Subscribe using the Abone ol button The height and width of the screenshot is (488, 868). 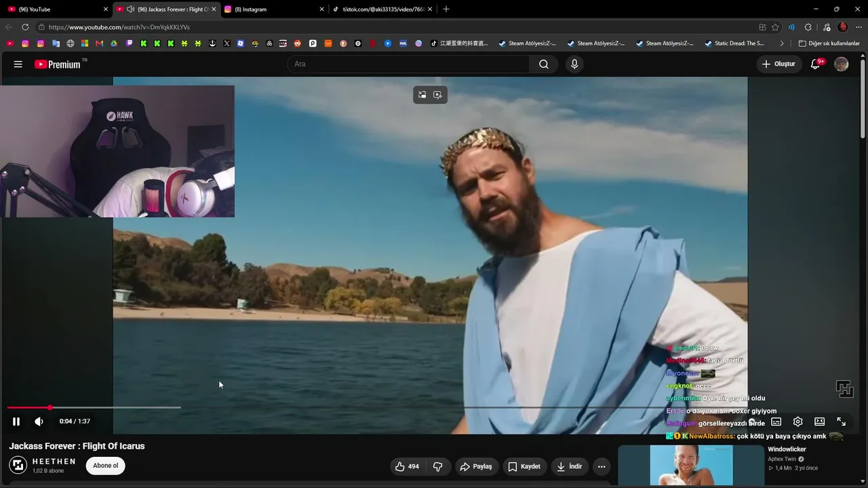click(106, 466)
